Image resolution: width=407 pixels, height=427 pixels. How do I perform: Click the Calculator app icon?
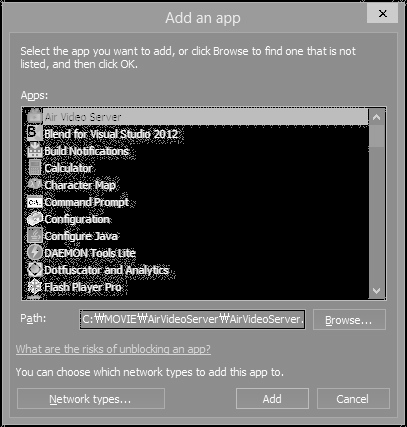coord(35,168)
